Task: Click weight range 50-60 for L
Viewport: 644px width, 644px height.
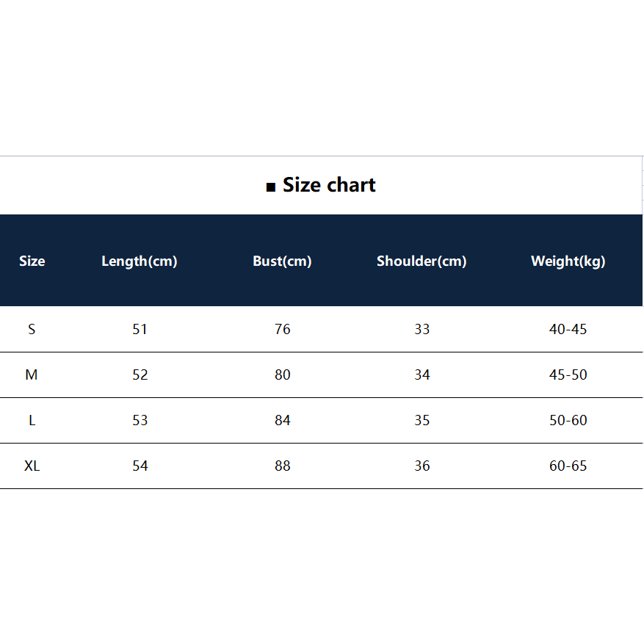Action: tap(568, 420)
